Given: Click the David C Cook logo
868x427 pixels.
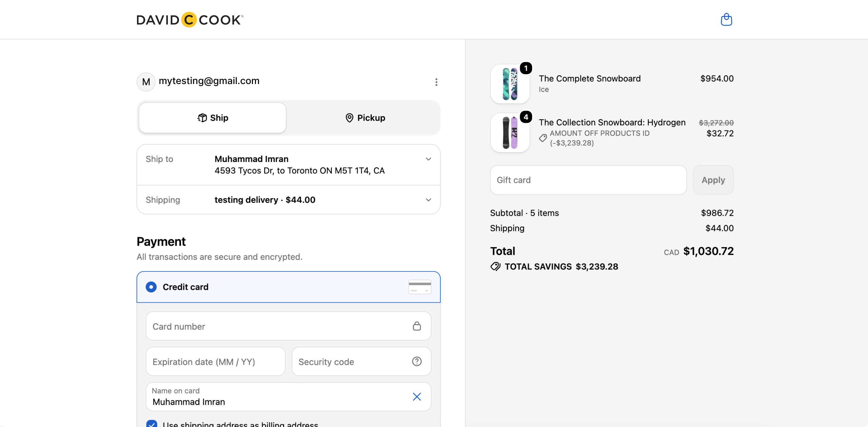Looking at the screenshot, I should [190, 20].
